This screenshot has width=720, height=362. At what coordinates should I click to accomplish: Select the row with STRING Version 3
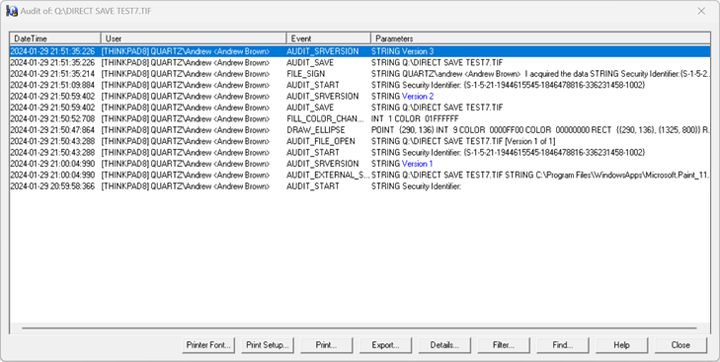coord(360,51)
